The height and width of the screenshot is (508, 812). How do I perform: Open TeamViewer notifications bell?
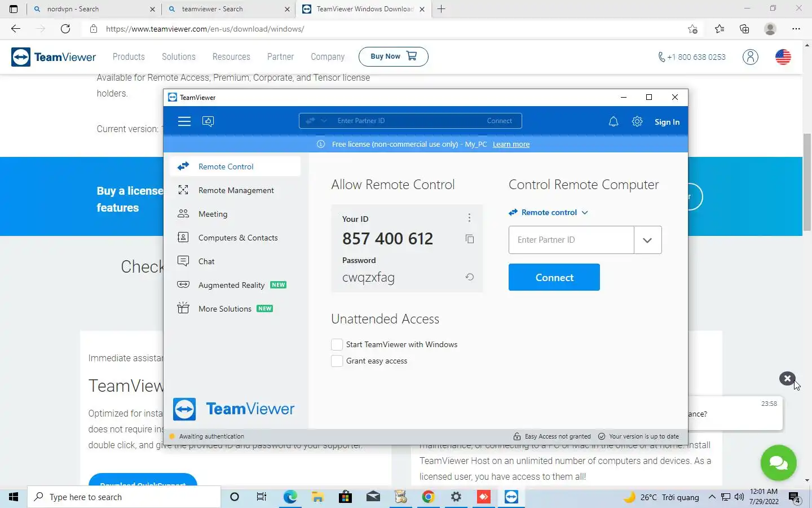pyautogui.click(x=614, y=121)
